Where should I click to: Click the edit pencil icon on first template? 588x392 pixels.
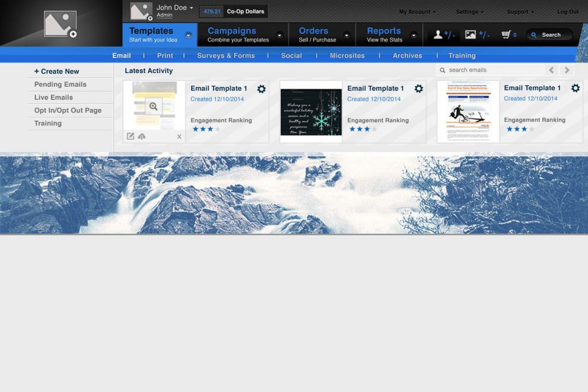pyautogui.click(x=130, y=136)
